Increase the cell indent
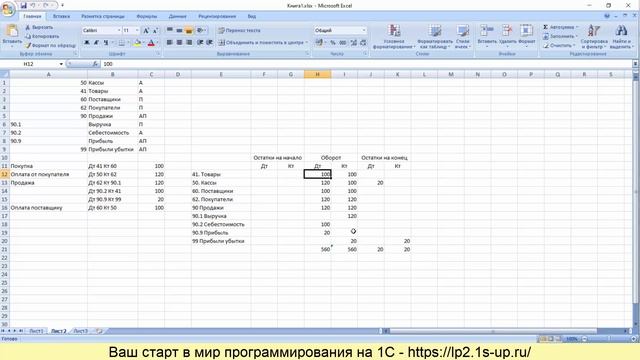Image resolution: width=640 pixels, height=360 pixels. click(209, 42)
